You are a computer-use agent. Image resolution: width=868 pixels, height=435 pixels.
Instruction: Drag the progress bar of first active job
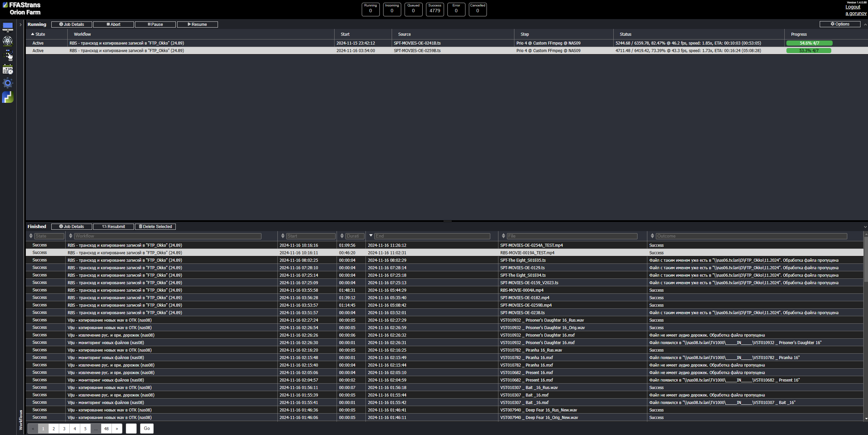point(809,43)
